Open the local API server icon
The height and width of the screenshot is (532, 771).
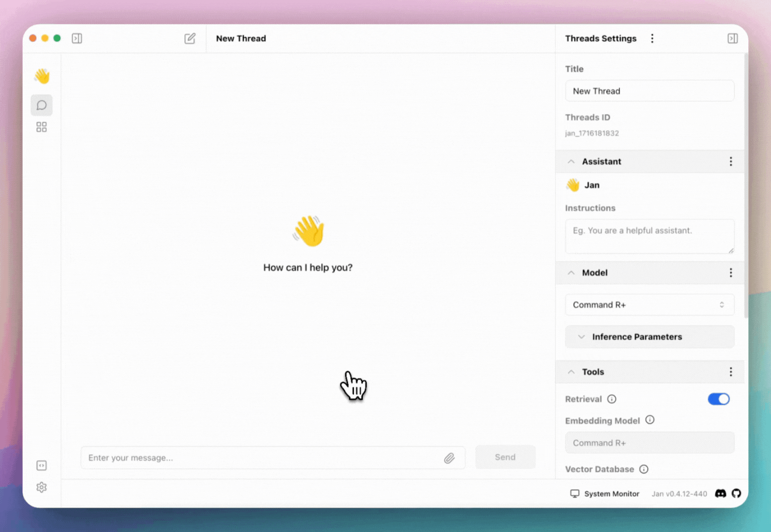click(x=41, y=465)
